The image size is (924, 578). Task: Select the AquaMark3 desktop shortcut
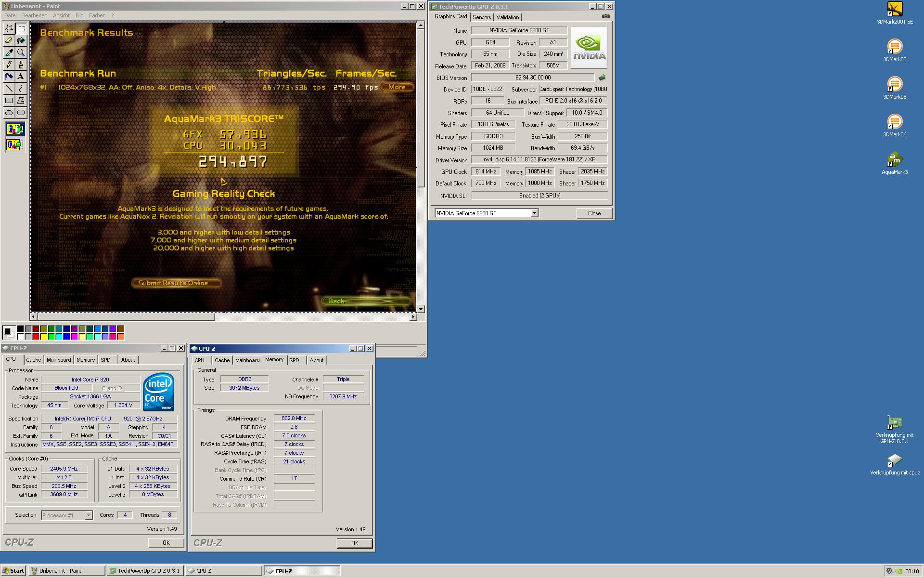tap(895, 163)
